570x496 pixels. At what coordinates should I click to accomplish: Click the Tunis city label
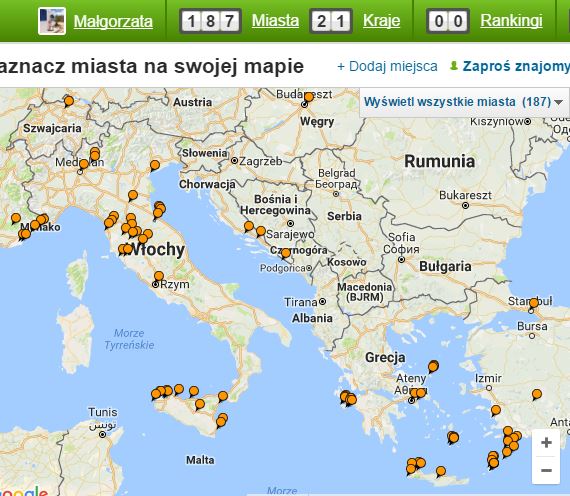[103, 412]
